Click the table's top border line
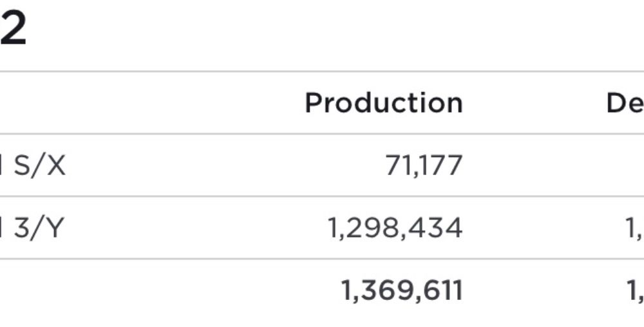 pos(322,71)
